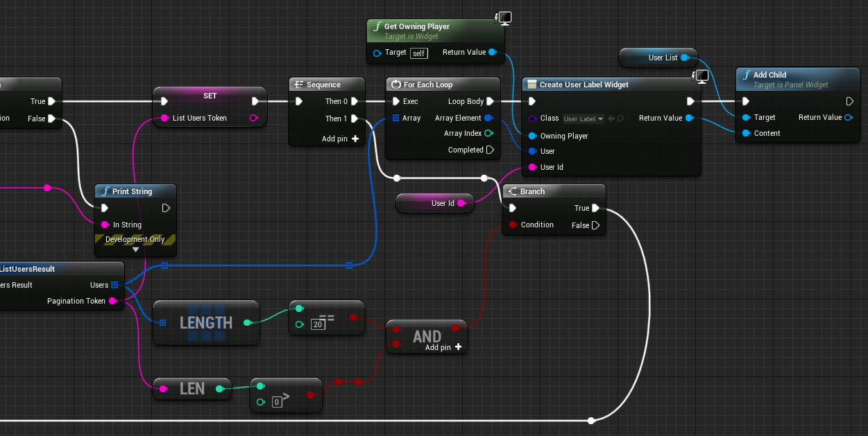Click the Add Child function icon
The height and width of the screenshot is (436, 868).
pyautogui.click(x=747, y=75)
